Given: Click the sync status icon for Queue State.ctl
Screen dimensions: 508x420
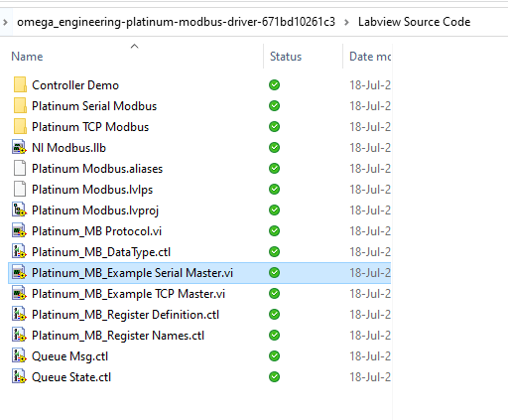Looking at the screenshot, I should tap(274, 377).
